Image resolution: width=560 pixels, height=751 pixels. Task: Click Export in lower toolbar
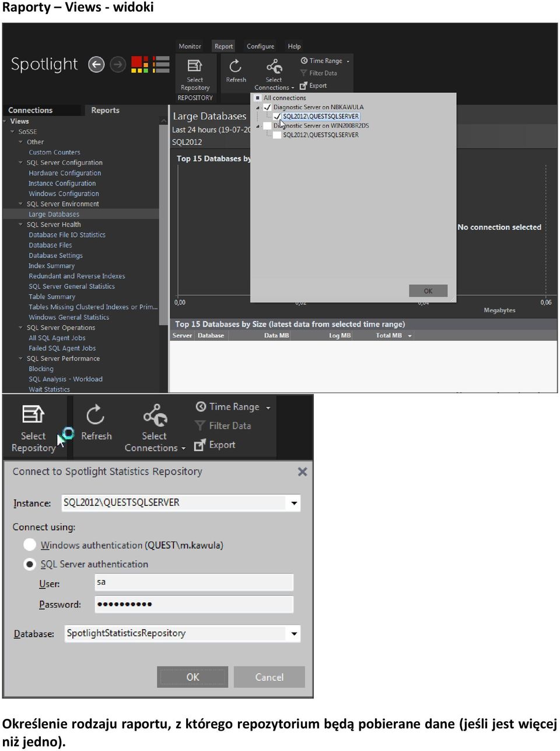click(215, 445)
